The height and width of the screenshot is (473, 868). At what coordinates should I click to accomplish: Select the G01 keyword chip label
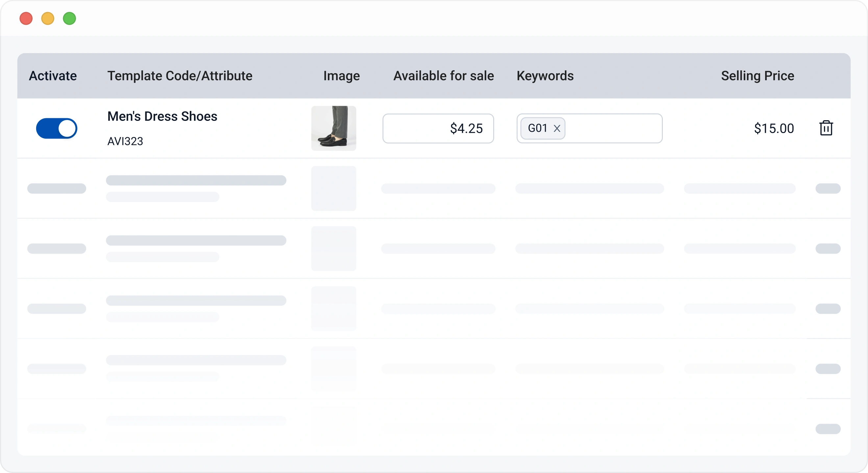coord(538,128)
